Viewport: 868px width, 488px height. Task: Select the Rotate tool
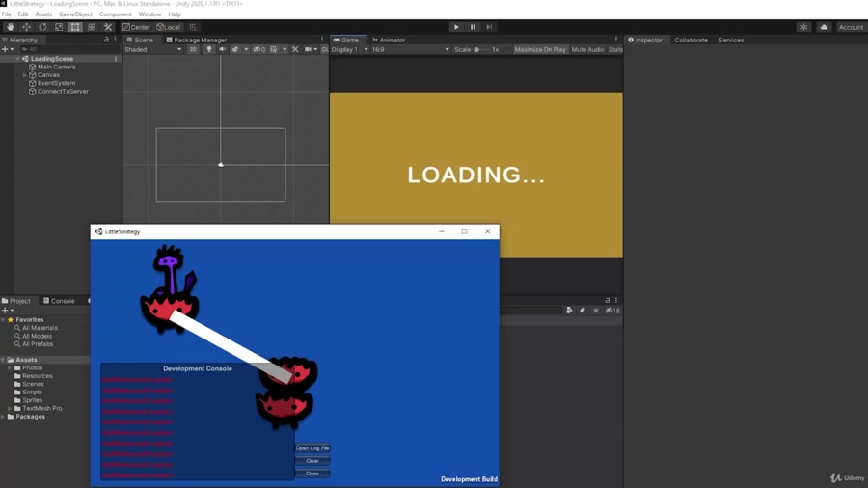coord(42,27)
